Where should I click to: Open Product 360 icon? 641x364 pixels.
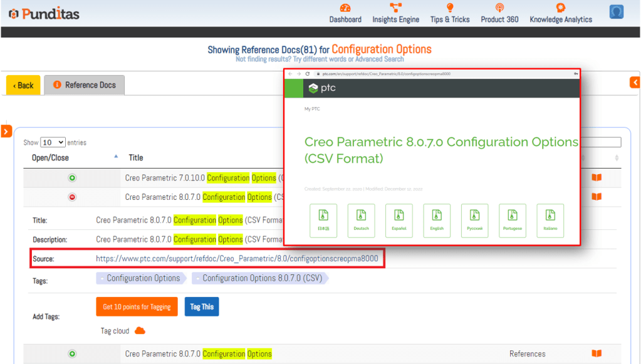[x=499, y=8]
